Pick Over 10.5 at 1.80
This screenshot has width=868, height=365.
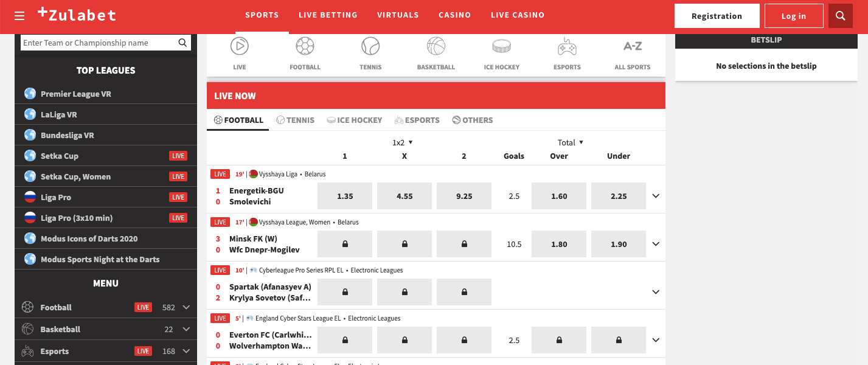click(559, 244)
